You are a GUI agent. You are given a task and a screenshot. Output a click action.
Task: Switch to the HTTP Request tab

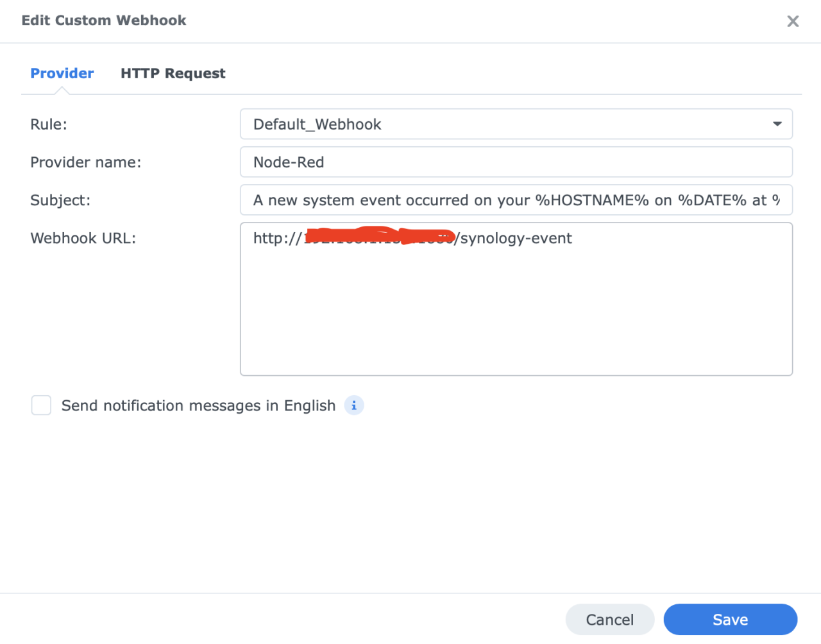(173, 74)
